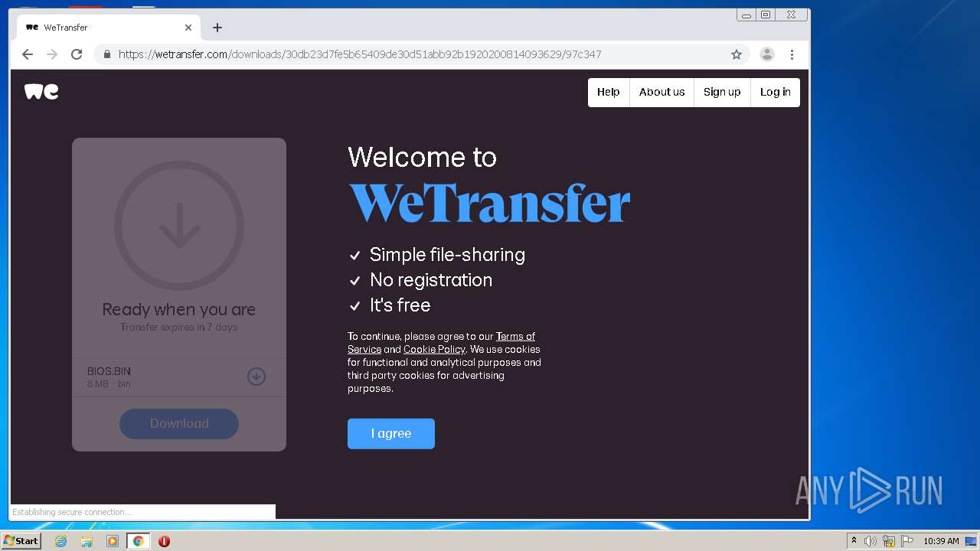Screen dimensions: 980x551
Task: Click the 'Transfer expires in 7 days' text
Action: pyautogui.click(x=179, y=327)
